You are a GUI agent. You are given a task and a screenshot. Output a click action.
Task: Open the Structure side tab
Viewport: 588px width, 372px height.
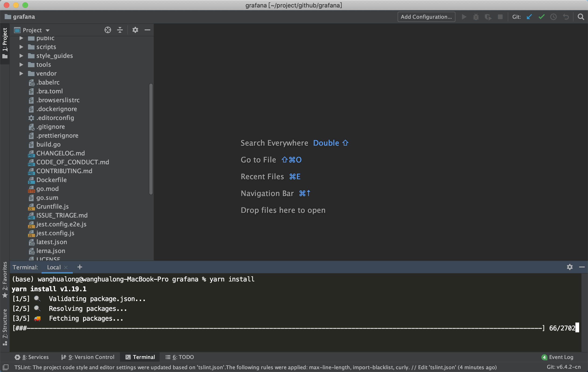[5, 327]
